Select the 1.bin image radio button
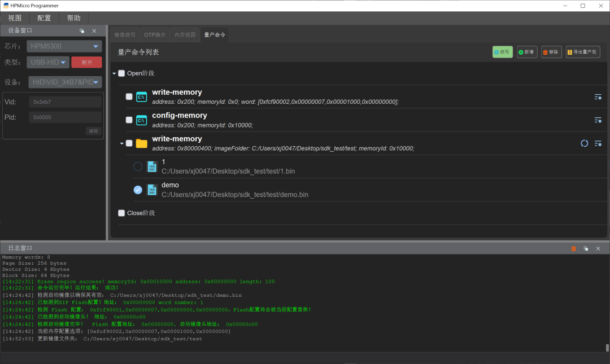This screenshot has width=610, height=364. 138,166
